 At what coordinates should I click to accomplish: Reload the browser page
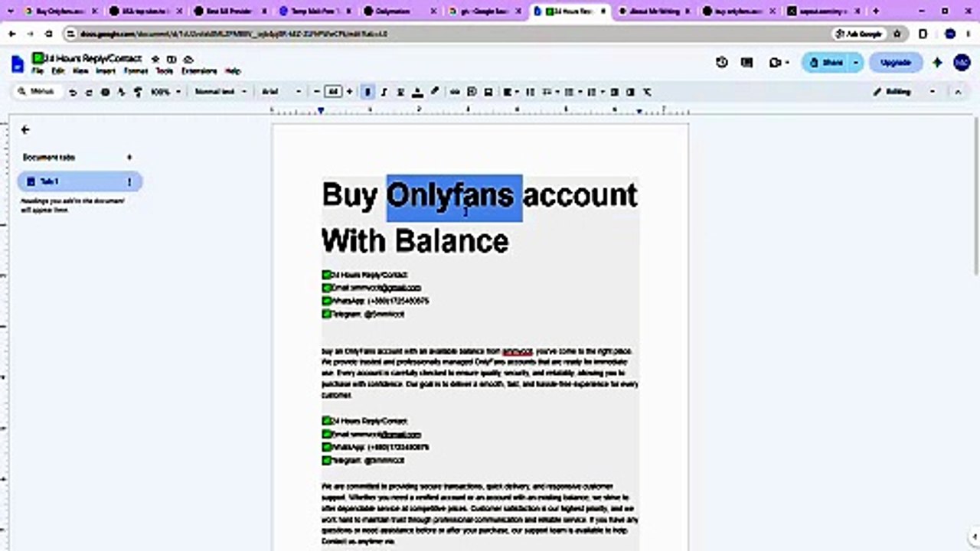coord(49,34)
